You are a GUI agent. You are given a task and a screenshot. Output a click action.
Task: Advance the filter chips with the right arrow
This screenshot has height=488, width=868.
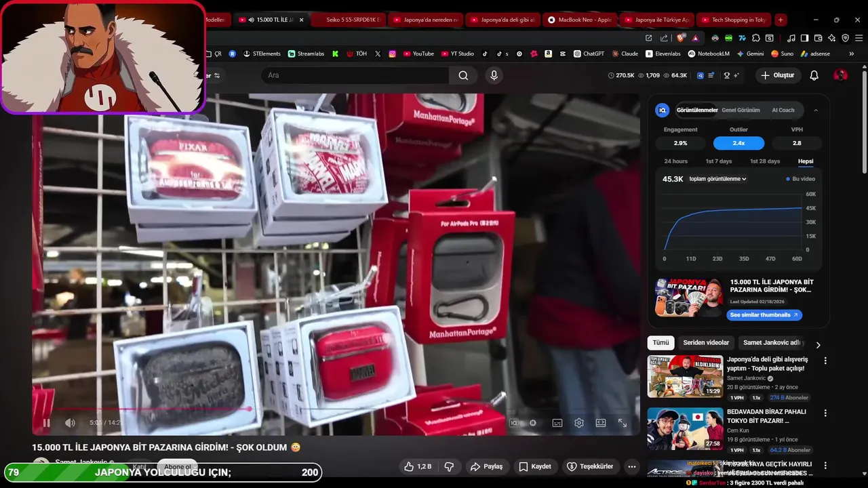818,345
